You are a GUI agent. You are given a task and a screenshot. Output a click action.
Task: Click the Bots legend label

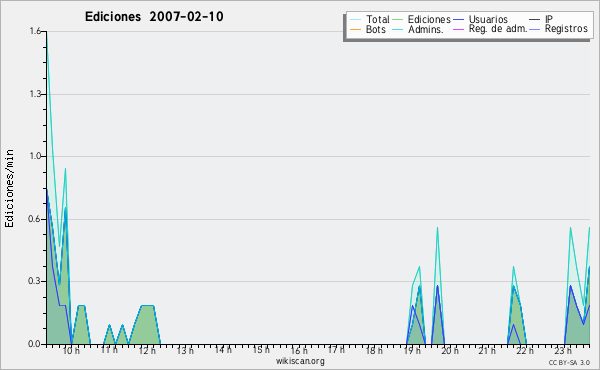375,29
